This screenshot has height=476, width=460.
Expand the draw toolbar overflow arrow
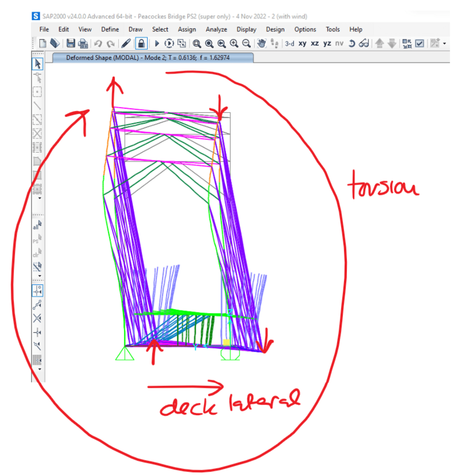point(40,198)
